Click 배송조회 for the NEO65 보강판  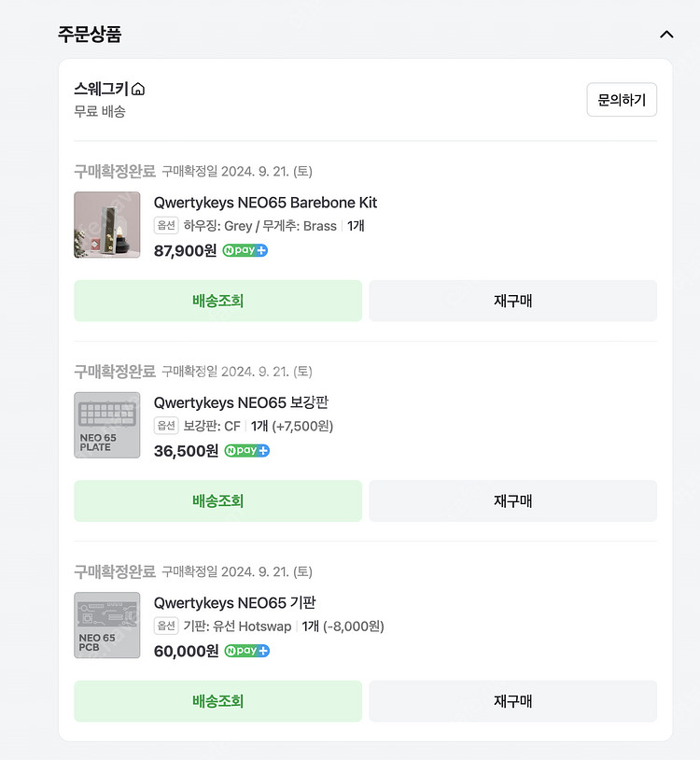[x=217, y=500]
